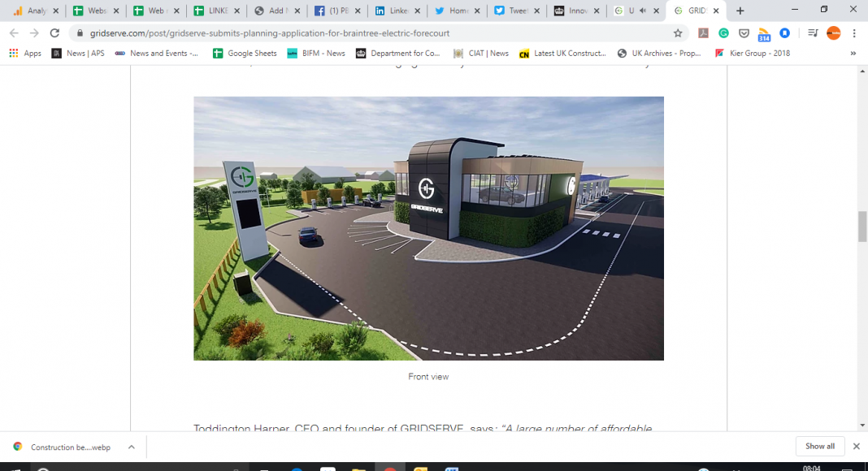Open the media control playlist icon
Image resolution: width=868 pixels, height=471 pixels.
(812, 33)
